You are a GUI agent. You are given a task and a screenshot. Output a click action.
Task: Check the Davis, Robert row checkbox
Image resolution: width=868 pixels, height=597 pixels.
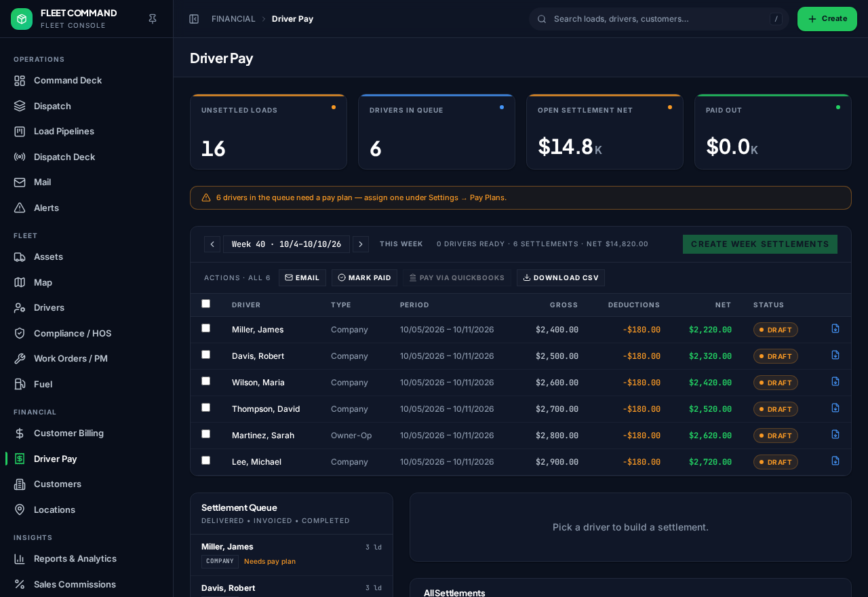click(206, 355)
